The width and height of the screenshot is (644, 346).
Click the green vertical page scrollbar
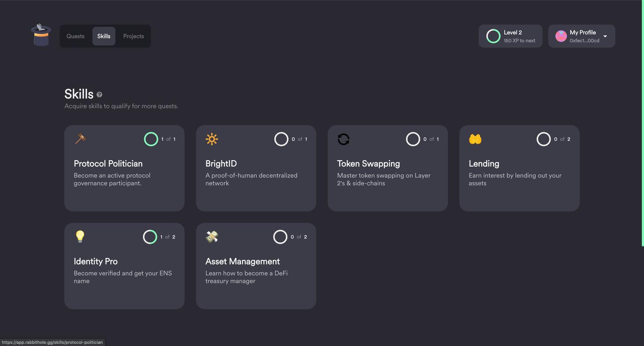click(642, 124)
